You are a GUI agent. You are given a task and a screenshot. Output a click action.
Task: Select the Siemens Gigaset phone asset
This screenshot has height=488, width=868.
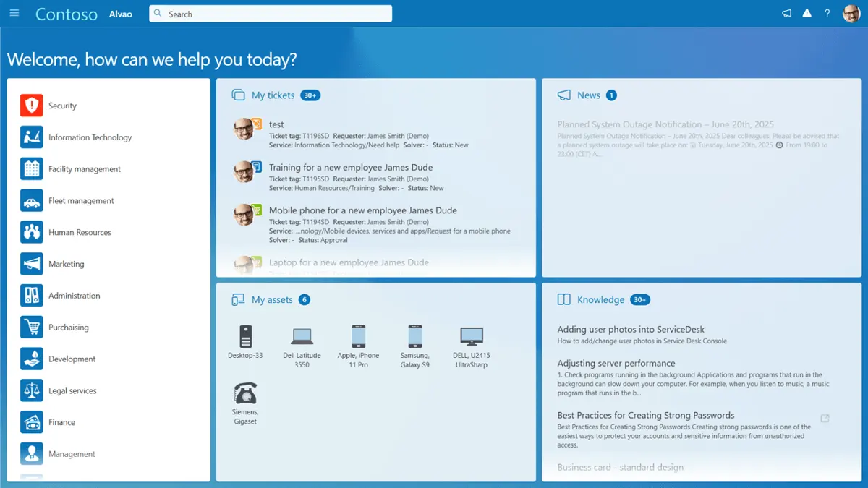tap(245, 403)
